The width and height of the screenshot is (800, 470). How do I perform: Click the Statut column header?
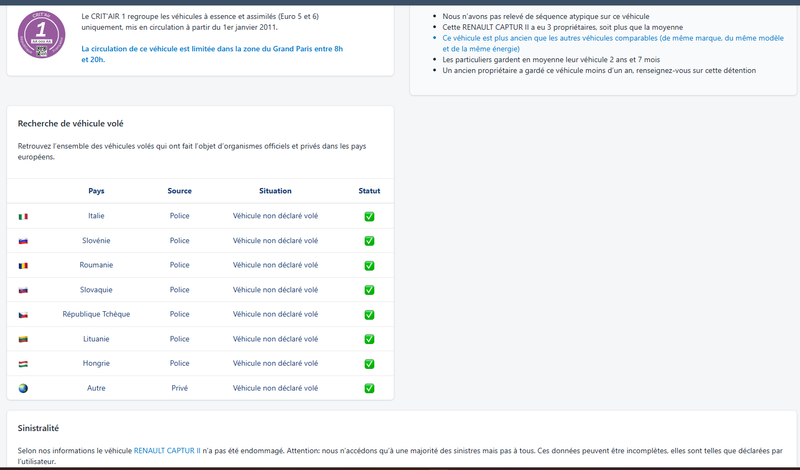[x=369, y=191]
